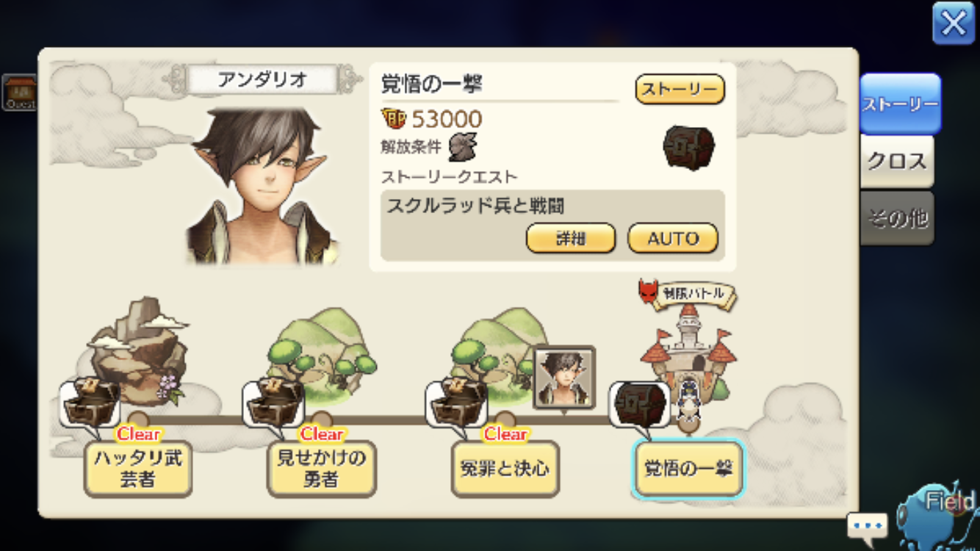Image resolution: width=980 pixels, height=551 pixels.
Task: Select the 覚悟の一撃 stage node
Action: coord(689,468)
